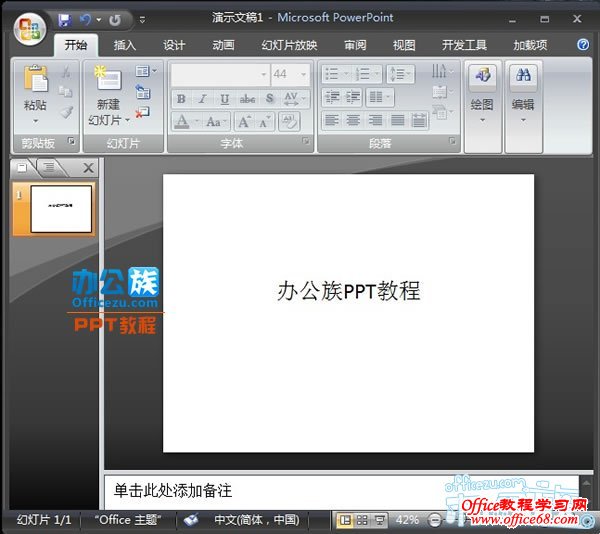Click the Format Painter brush icon
600x534 pixels.
[66, 112]
